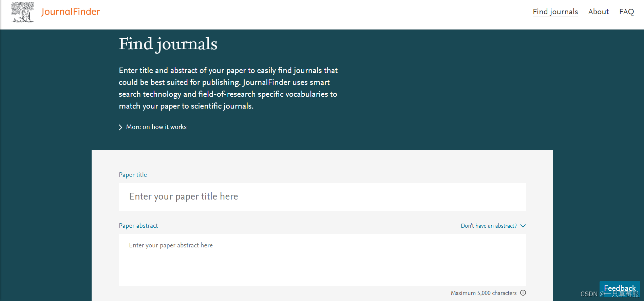Click into the paper abstract text area
The image size is (644, 301).
322,260
